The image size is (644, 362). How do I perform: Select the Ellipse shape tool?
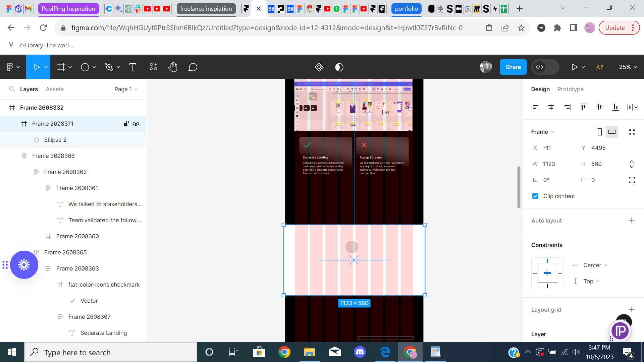point(85,67)
